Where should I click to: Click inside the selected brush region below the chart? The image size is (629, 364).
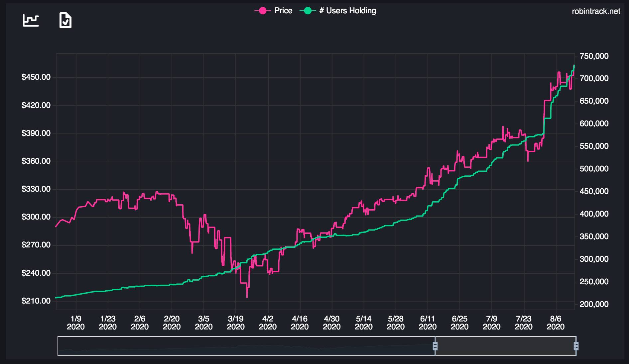tap(505, 347)
